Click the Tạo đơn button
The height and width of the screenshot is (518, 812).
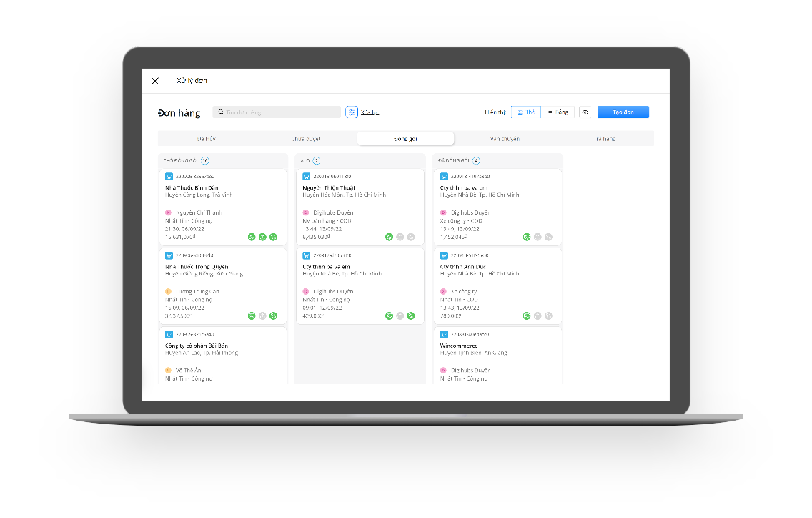[623, 112]
